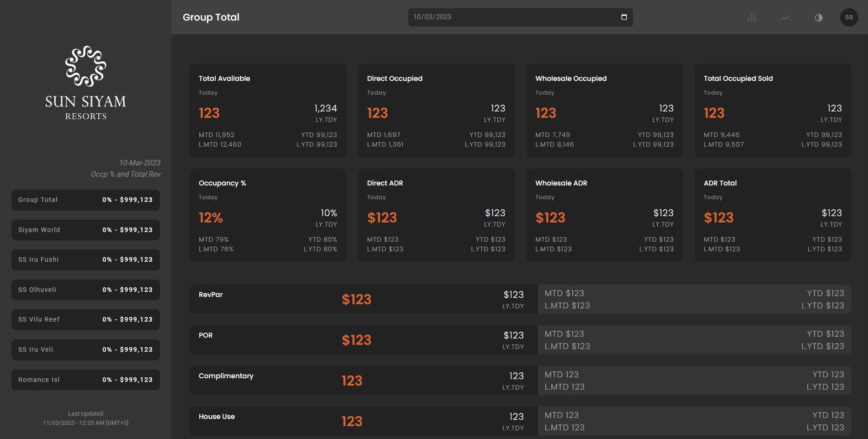Image resolution: width=868 pixels, height=439 pixels.
Task: Select Group Total in sidebar
Action: (x=85, y=200)
